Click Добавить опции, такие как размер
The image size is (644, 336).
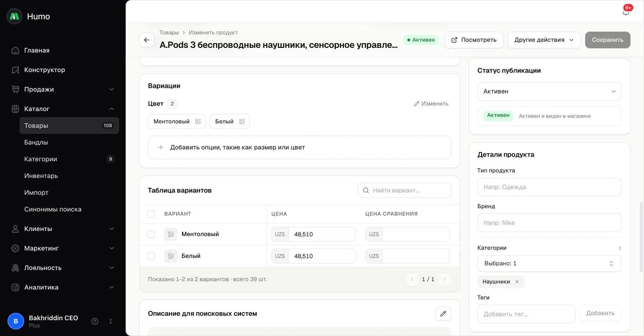pos(300,147)
